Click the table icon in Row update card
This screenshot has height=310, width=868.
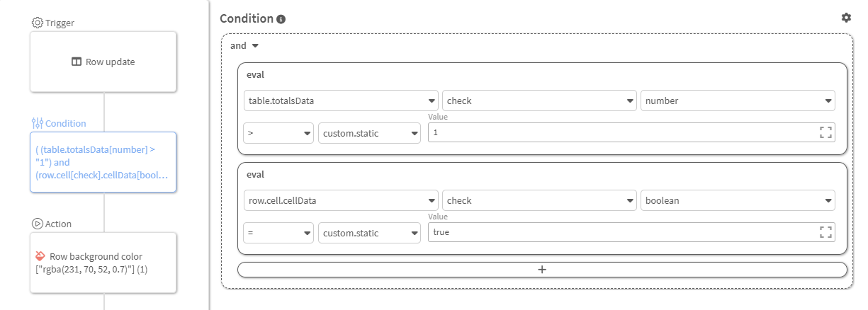coord(77,62)
